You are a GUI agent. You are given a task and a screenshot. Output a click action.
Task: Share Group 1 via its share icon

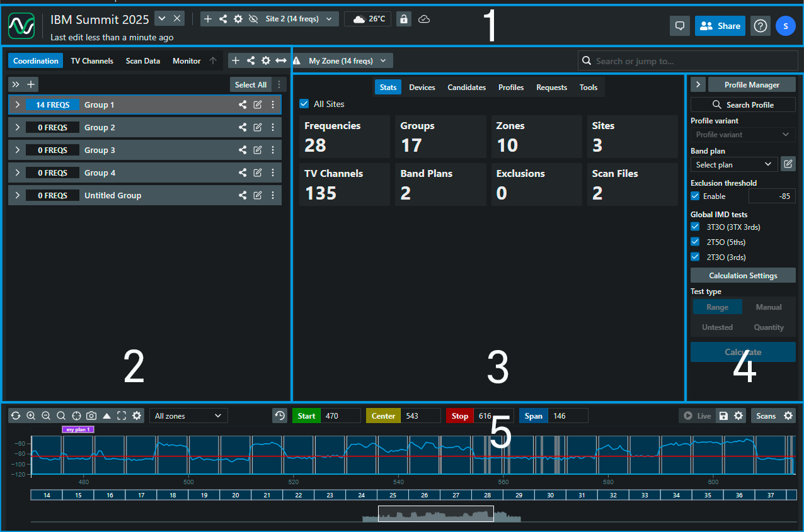(243, 105)
